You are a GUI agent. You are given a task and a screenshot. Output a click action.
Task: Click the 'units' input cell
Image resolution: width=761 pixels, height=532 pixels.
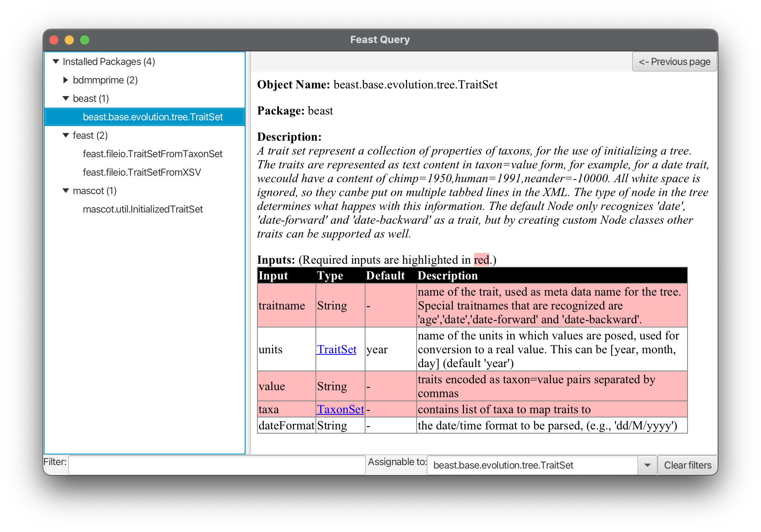point(287,349)
